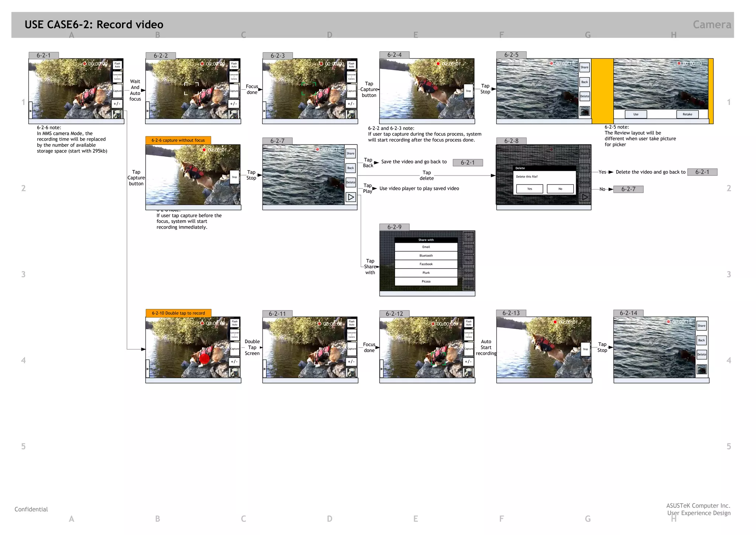Tap Delete in screen 6-2-5
This screenshot has height=535, width=756.
pyautogui.click(x=584, y=96)
